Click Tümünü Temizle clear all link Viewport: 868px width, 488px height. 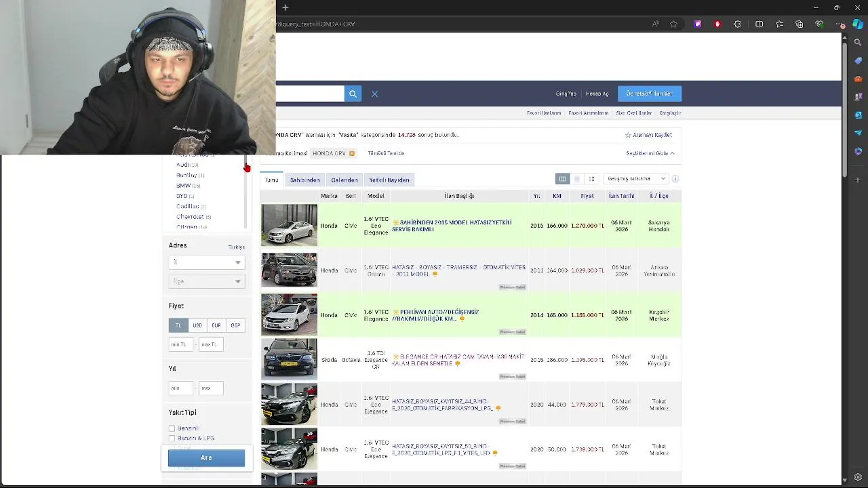(386, 153)
